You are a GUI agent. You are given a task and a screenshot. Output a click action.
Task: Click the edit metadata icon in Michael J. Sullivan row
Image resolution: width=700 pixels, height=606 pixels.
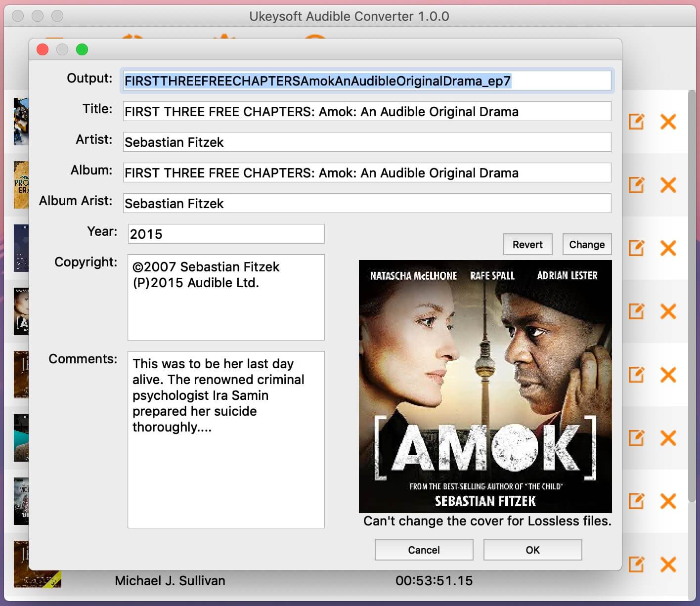(636, 564)
